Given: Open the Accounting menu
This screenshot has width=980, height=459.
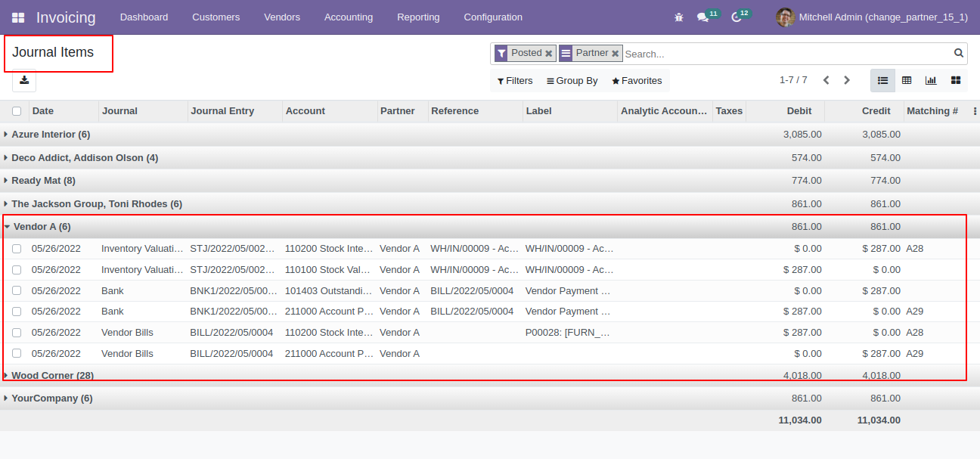Looking at the screenshot, I should click(x=349, y=17).
